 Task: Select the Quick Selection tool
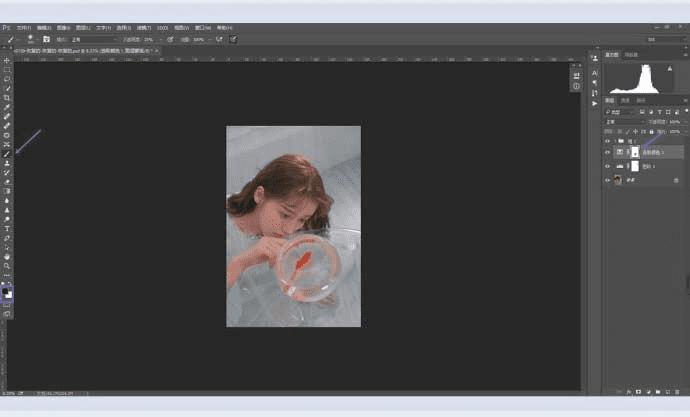(7, 88)
